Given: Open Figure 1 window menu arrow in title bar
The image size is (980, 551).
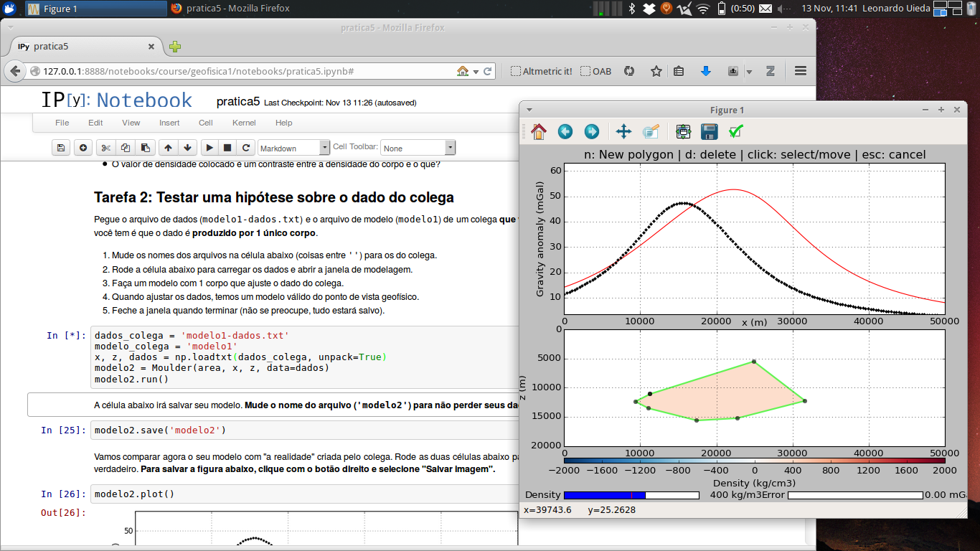Looking at the screenshot, I should coord(529,110).
